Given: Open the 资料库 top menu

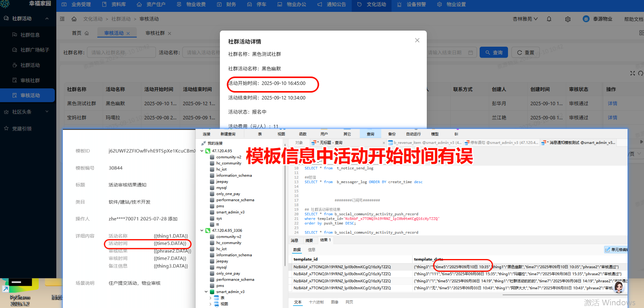Looking at the screenshot, I should click(x=114, y=5).
